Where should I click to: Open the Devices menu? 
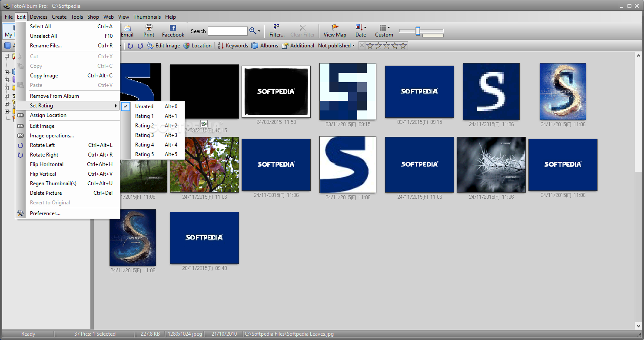[39, 17]
